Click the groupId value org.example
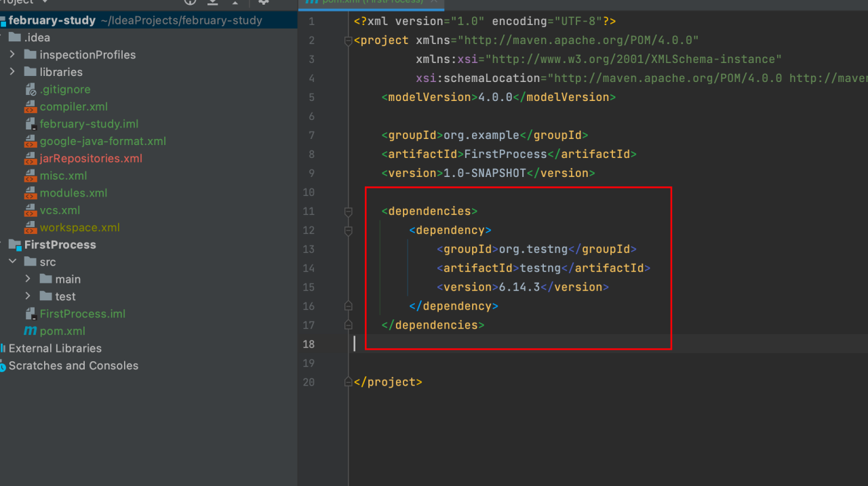This screenshot has width=868, height=486. [x=481, y=135]
